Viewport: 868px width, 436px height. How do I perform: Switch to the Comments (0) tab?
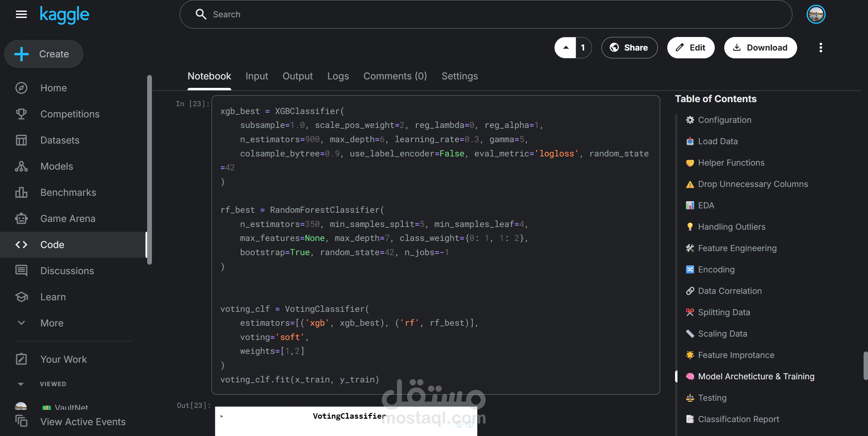click(x=395, y=76)
